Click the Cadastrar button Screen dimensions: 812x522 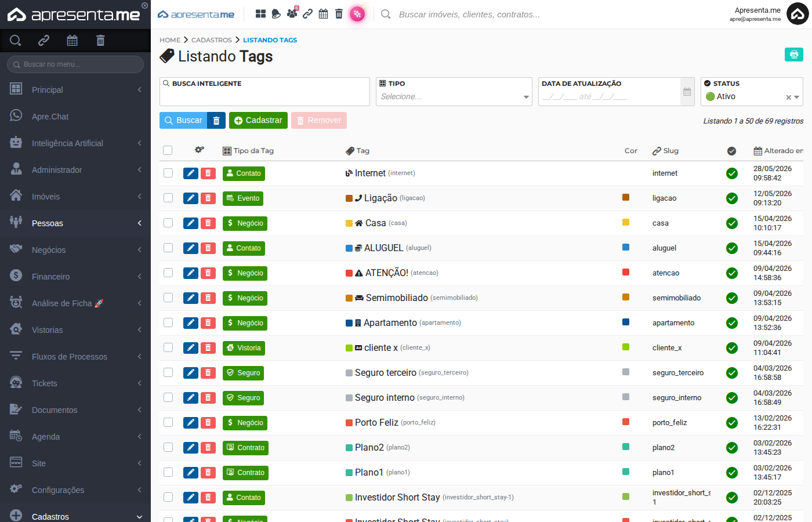[x=259, y=121]
